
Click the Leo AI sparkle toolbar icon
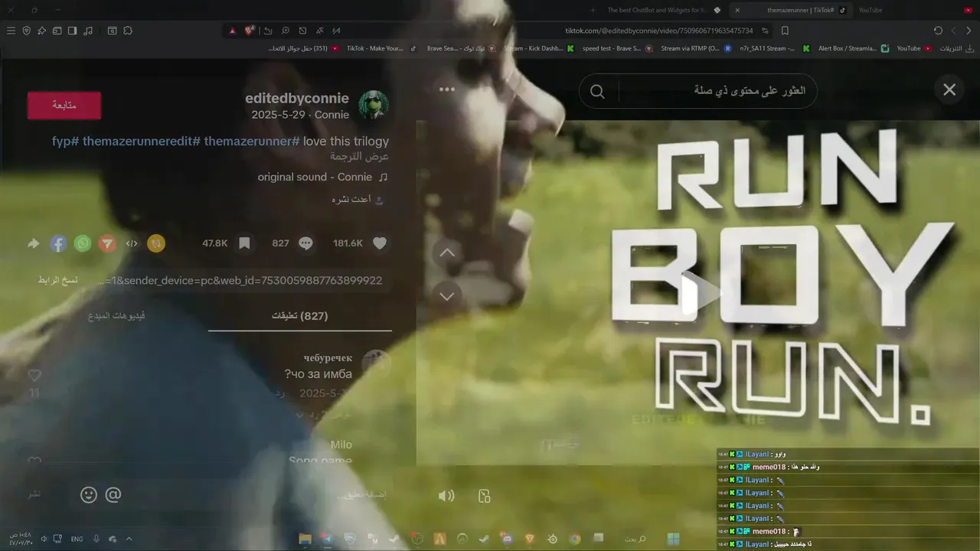coord(42,31)
